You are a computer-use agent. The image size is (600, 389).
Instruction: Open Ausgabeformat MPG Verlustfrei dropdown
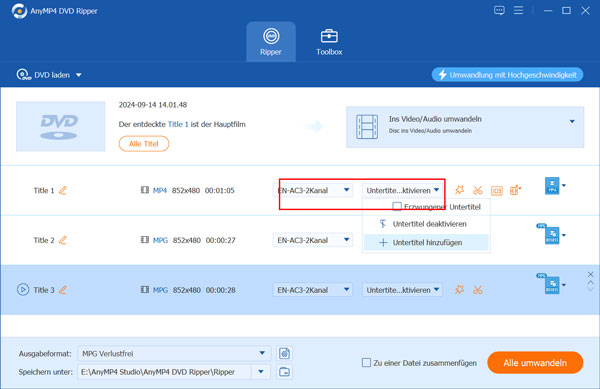click(x=174, y=353)
